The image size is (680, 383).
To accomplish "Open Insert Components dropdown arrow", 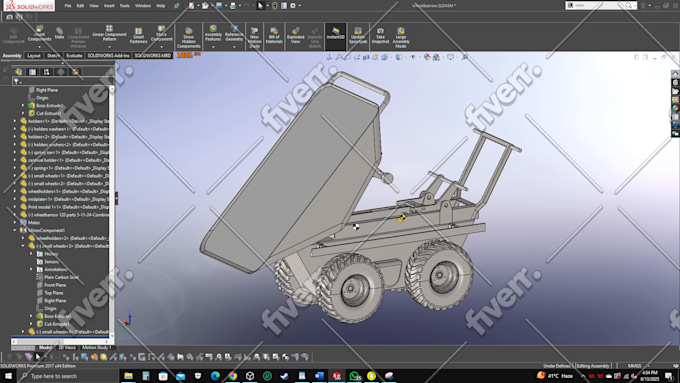I will click(x=39, y=46).
